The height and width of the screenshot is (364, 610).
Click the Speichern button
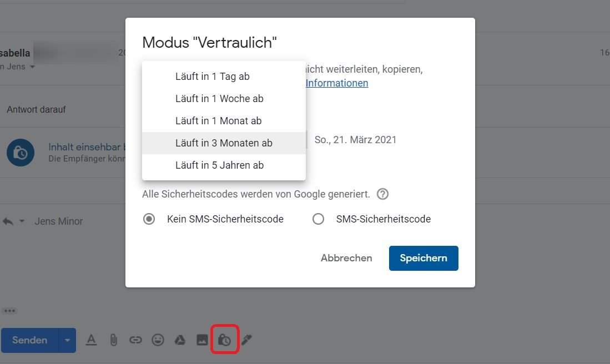tap(424, 259)
